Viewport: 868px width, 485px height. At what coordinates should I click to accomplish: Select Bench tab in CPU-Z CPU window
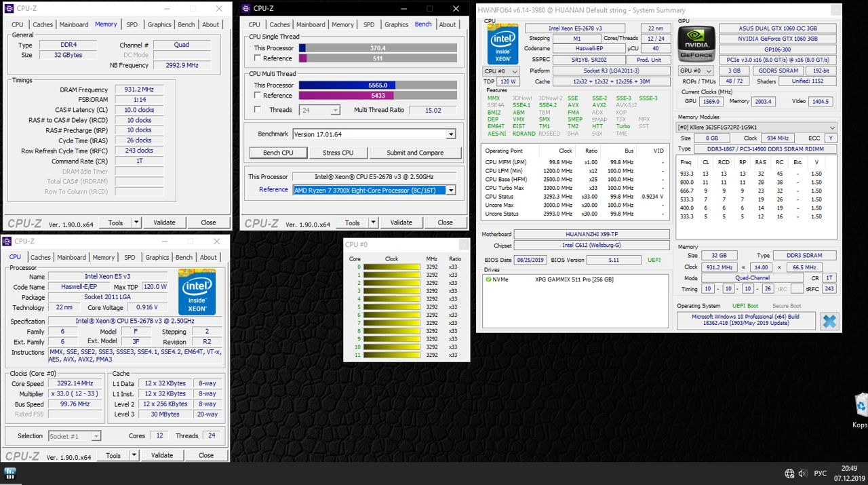point(184,258)
